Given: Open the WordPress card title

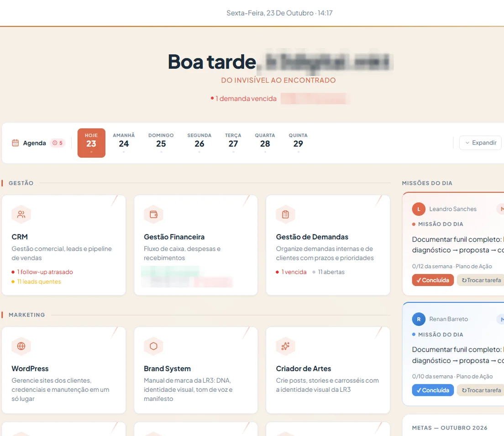Looking at the screenshot, I should point(30,369).
